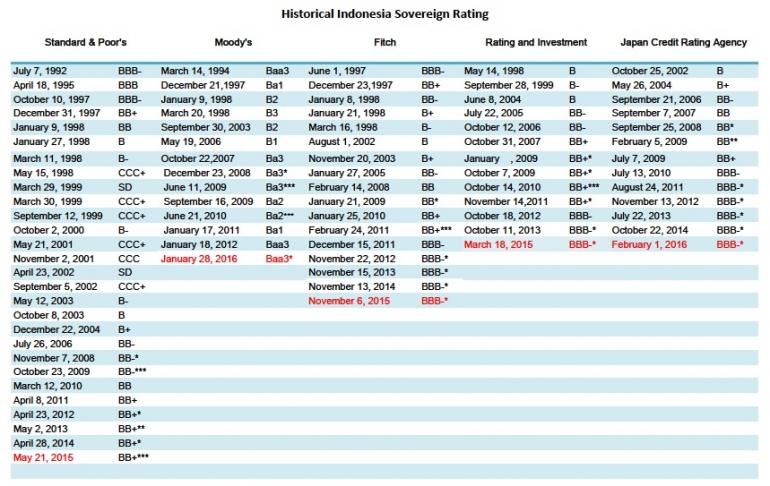The width and height of the screenshot is (770, 486).
Task: Click the date 'December 15, 2011'
Action: (352, 244)
